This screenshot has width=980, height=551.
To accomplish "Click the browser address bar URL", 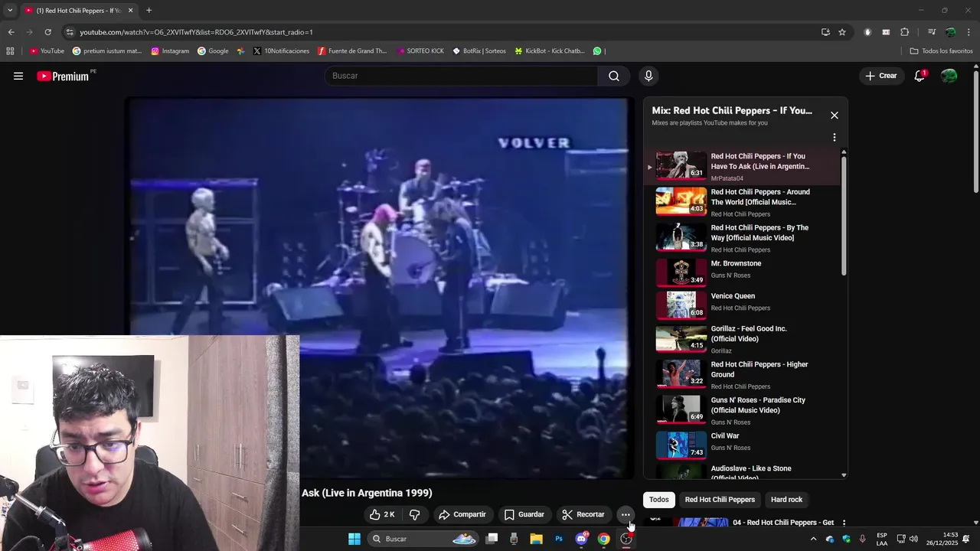I will click(196, 32).
